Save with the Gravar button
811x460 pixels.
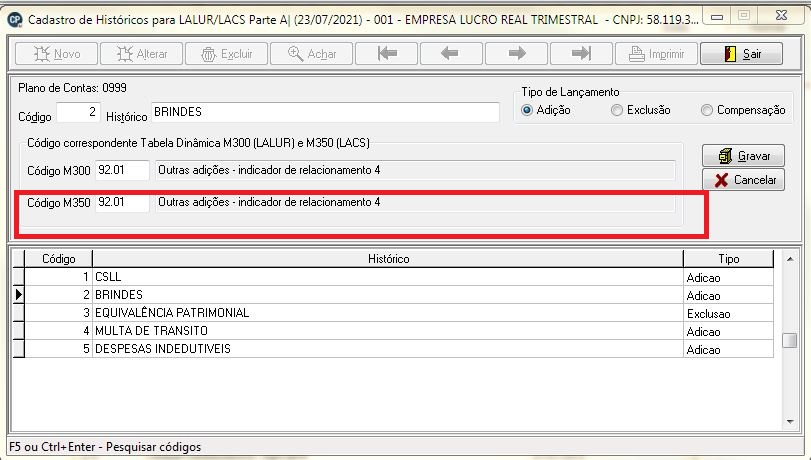pos(743,155)
